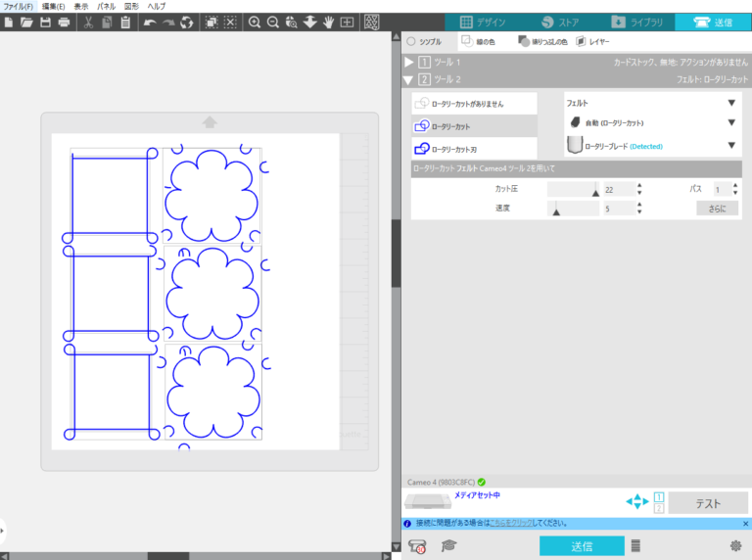The height and width of the screenshot is (560, 752).
Task: Click the Deselect All icon
Action: click(x=231, y=23)
